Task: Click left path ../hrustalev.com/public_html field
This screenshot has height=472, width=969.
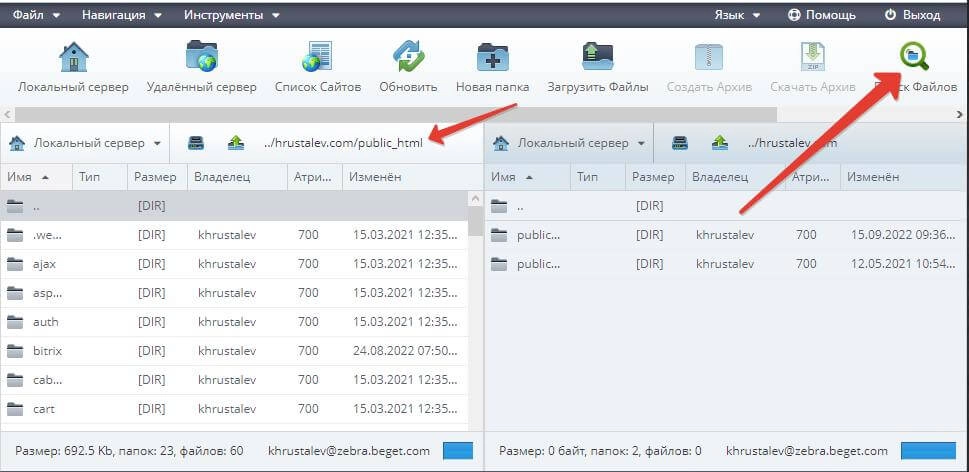Action: point(344,143)
